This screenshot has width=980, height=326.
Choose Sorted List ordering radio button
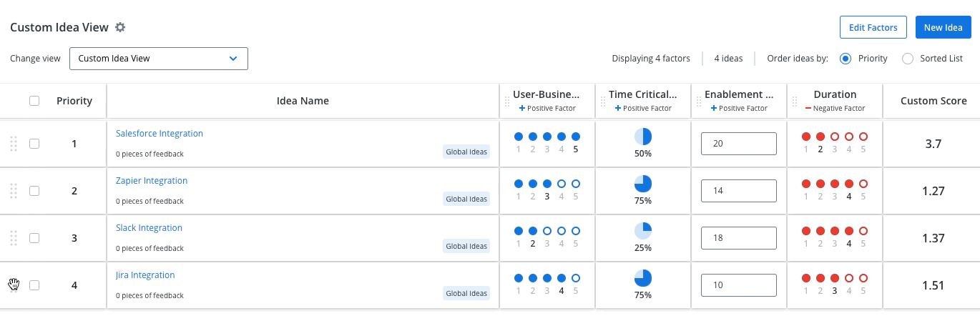[x=908, y=59]
